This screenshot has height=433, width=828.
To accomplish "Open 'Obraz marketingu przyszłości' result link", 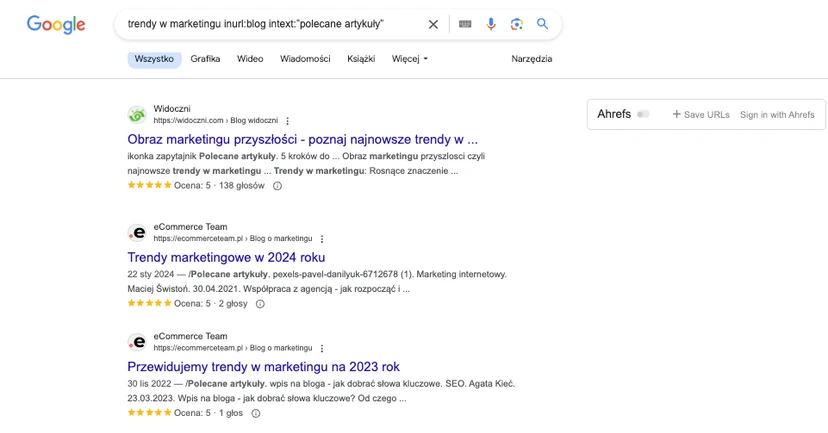I will [303, 139].
